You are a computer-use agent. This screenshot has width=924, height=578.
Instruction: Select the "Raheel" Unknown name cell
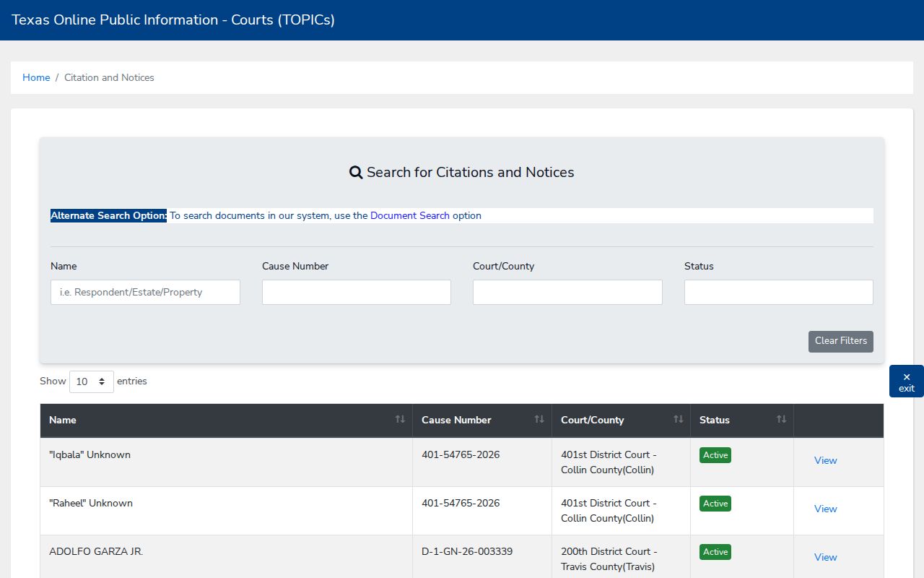click(226, 511)
